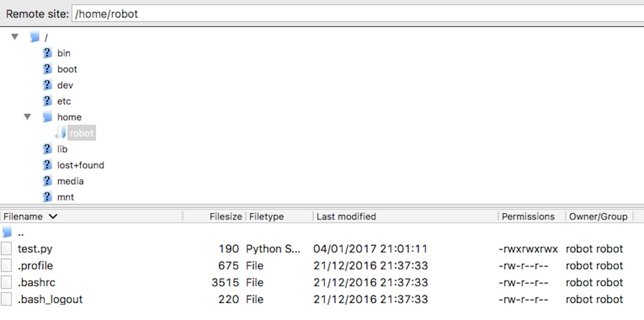Click the root folder icon at tree top
The height and width of the screenshot is (320, 644).
click(x=35, y=37)
